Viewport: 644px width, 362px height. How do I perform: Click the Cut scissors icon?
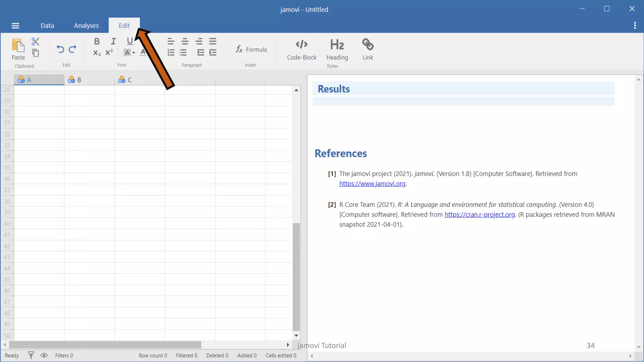click(35, 41)
